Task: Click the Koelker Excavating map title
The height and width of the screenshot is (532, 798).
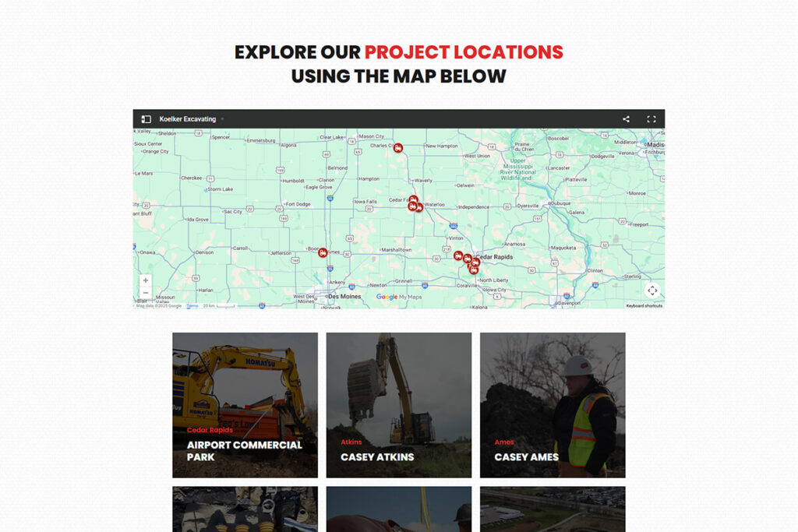Action: click(187, 119)
